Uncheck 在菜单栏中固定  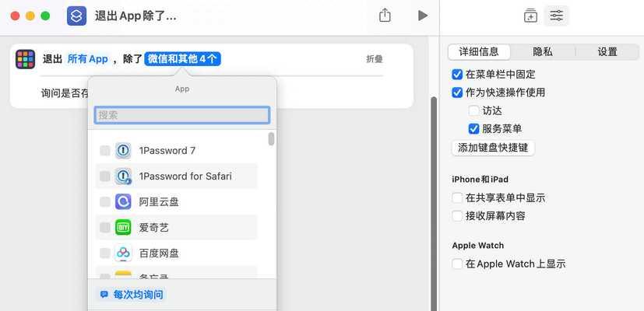coord(457,75)
